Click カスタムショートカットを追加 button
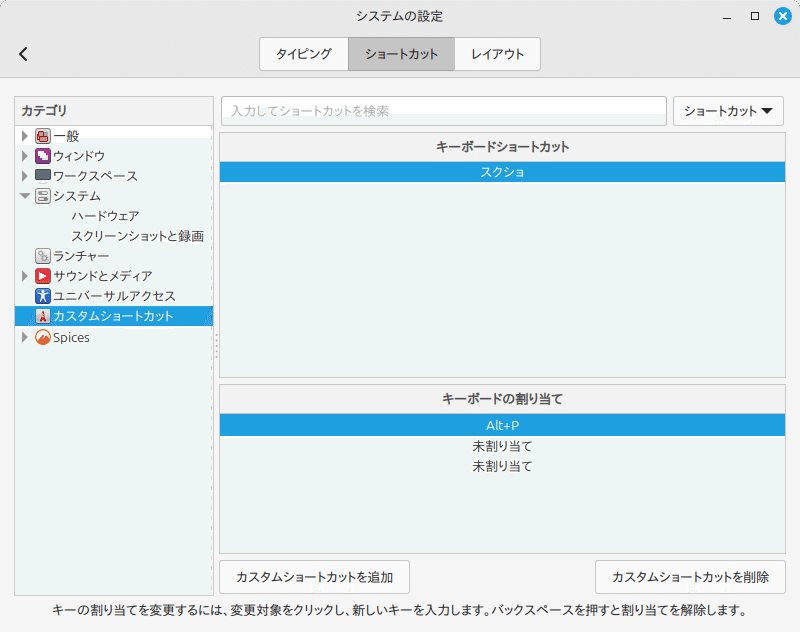 pos(314,577)
